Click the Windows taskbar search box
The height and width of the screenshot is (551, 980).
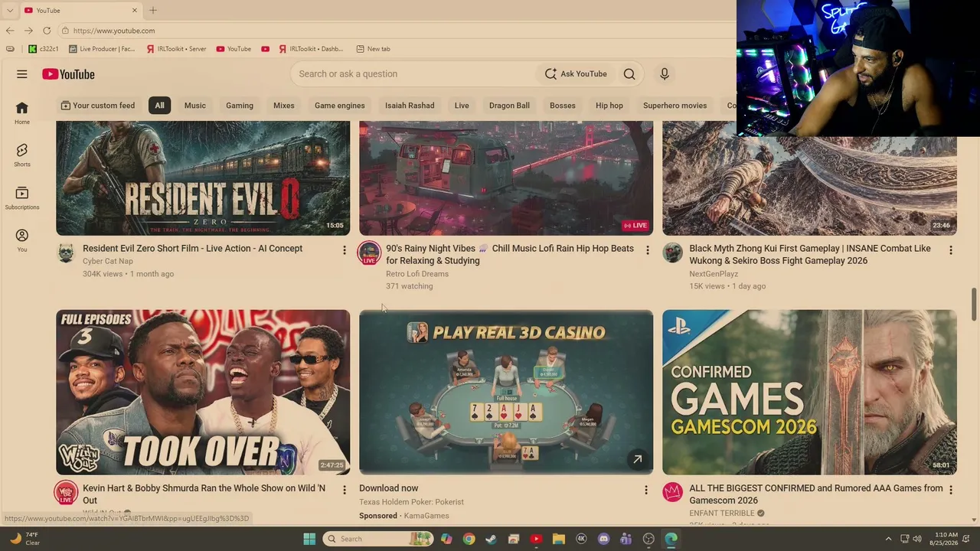tap(377, 539)
